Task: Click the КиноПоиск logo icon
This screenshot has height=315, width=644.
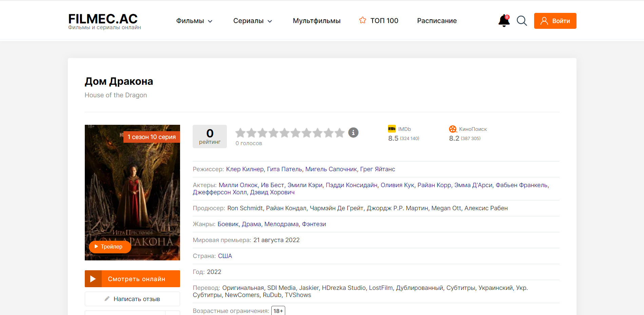Action: tap(453, 129)
